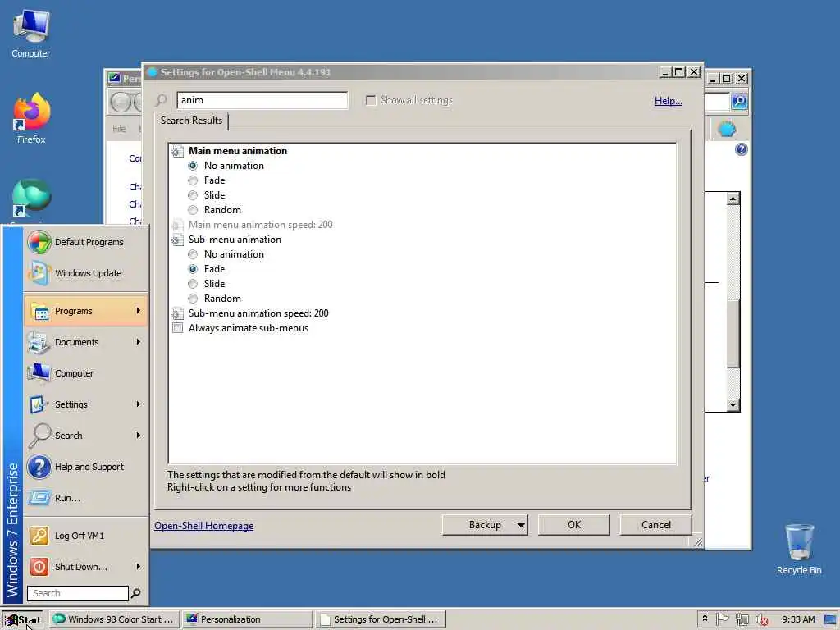Select Slide under Main menu animation
Screen dimensions: 840x630
click(193, 195)
